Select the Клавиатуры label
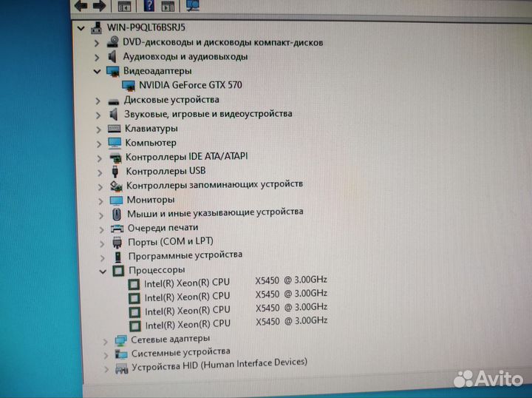This screenshot has width=532, height=398. [x=151, y=128]
